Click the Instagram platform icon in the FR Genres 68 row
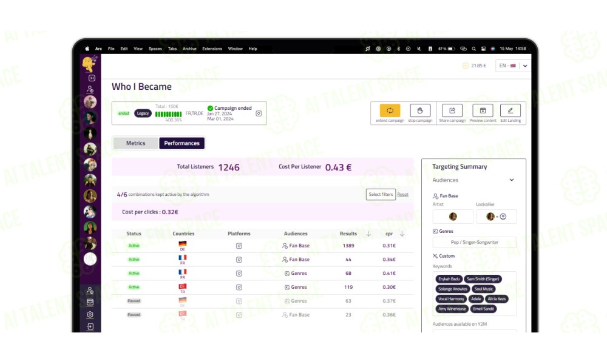 (239, 274)
